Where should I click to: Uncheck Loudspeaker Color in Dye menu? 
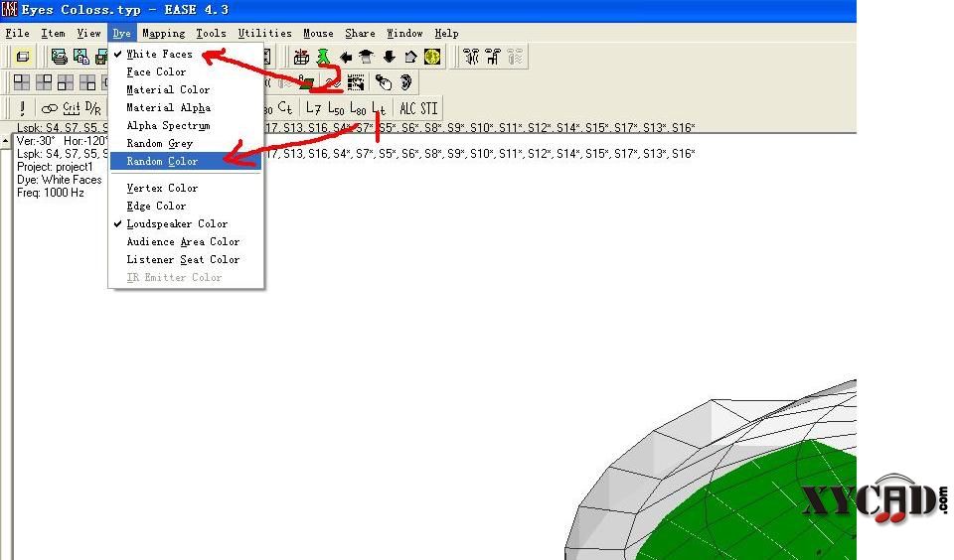click(186, 223)
